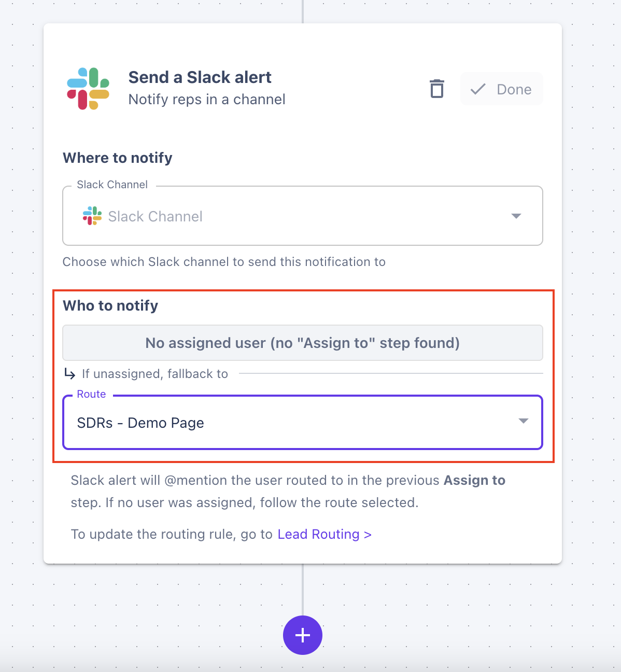Click the "No assigned user" box
This screenshot has height=672, width=621.
pos(303,343)
